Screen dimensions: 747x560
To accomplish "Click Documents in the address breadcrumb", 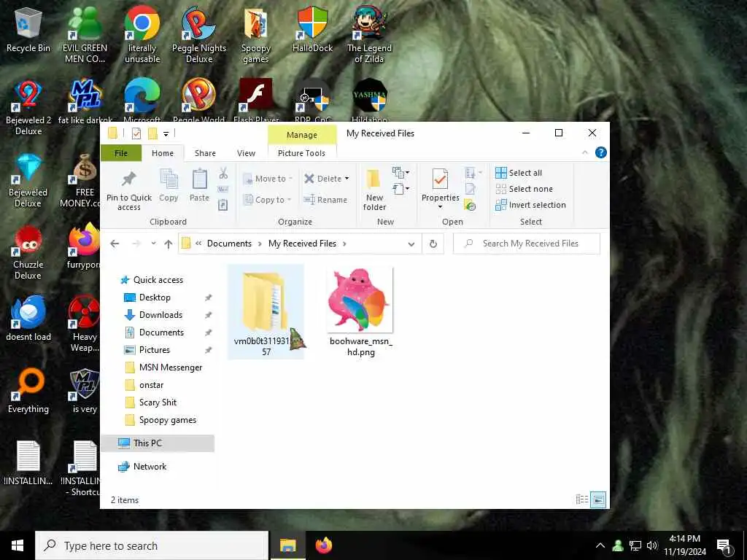I will (229, 244).
